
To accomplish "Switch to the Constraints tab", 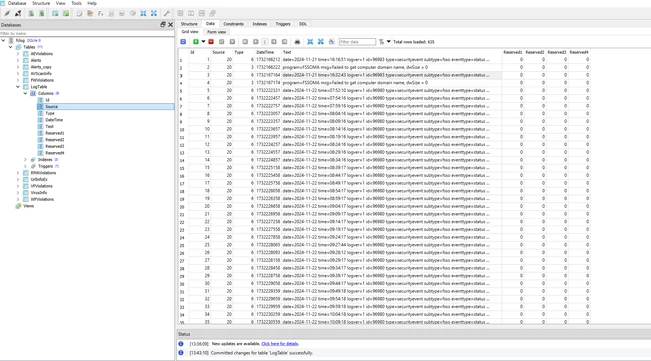I will coord(233,24).
